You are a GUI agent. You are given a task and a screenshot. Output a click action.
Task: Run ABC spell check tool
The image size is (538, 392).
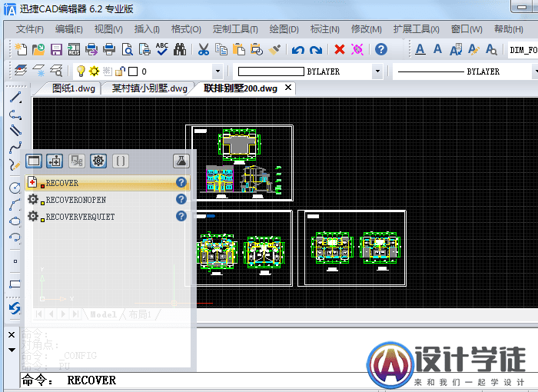point(162,49)
